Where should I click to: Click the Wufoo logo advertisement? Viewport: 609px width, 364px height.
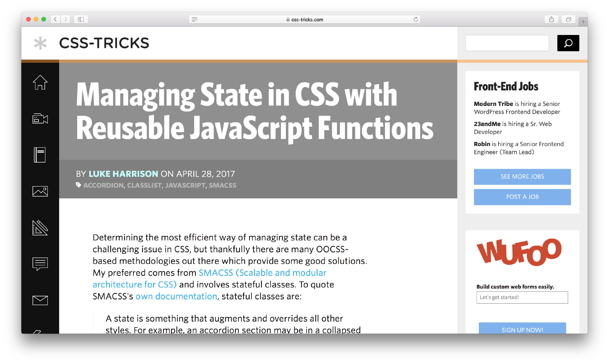[x=519, y=252]
